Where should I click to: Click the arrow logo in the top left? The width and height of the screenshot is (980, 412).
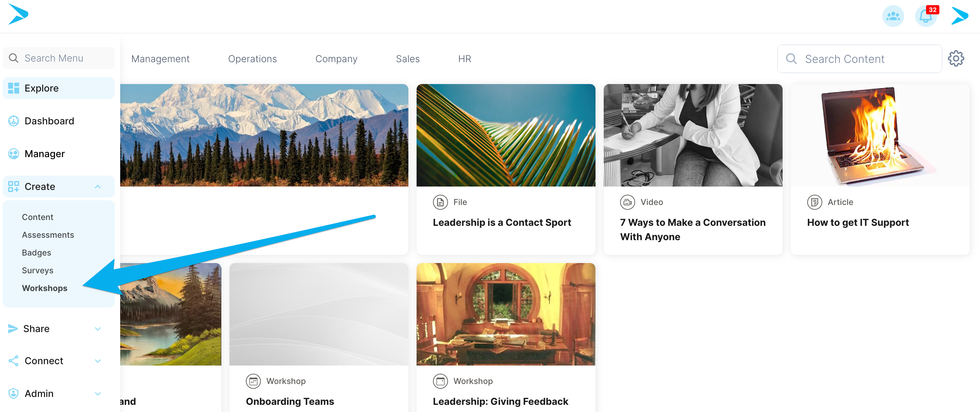pos(18,14)
